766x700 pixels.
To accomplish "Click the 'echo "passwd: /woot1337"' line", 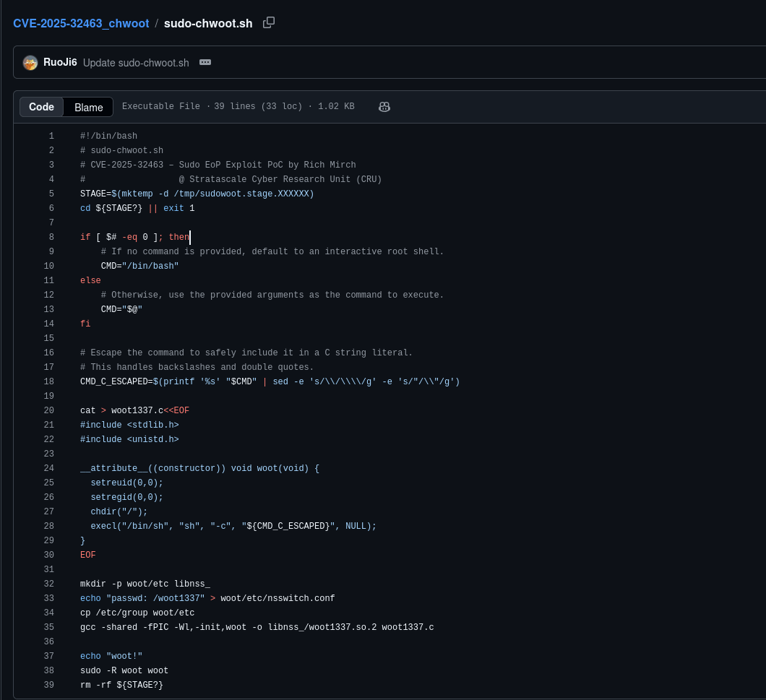I will tap(207, 598).
